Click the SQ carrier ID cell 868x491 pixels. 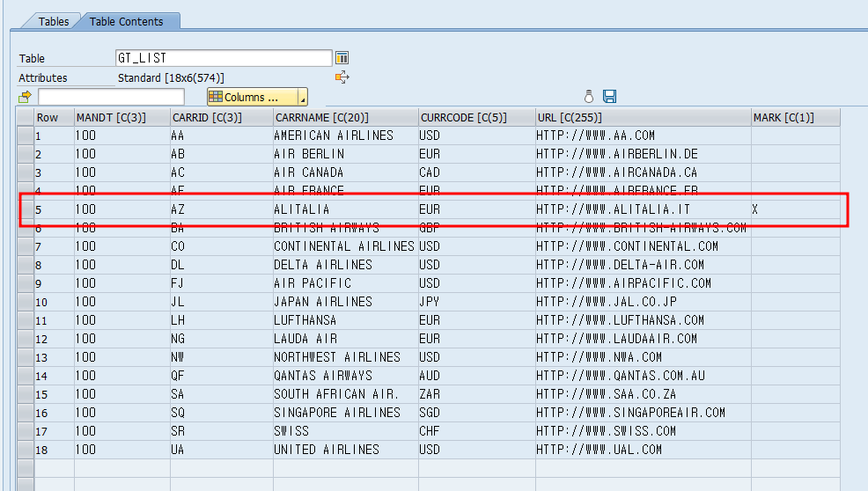[222, 413]
